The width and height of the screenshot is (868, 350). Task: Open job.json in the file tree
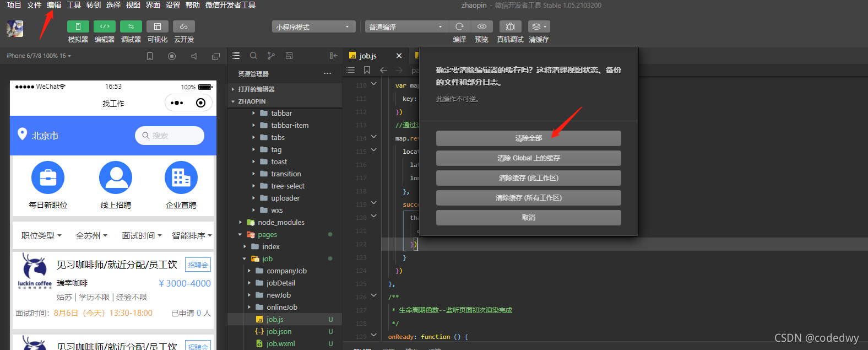(x=285, y=331)
